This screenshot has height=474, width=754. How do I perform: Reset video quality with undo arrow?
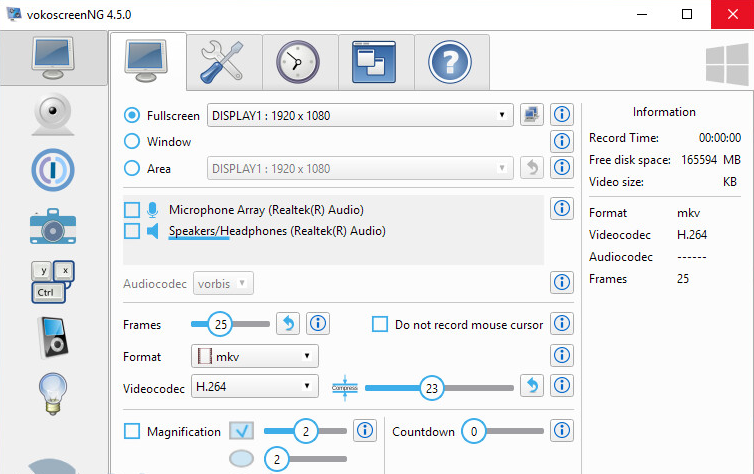click(532, 386)
